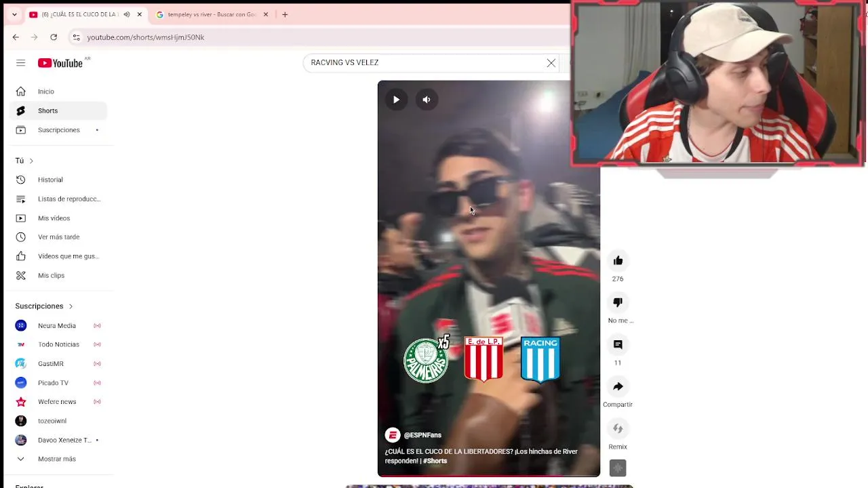Expand the Suscripciones section chevron
Image resolution: width=868 pixels, height=488 pixels.
[x=71, y=306]
